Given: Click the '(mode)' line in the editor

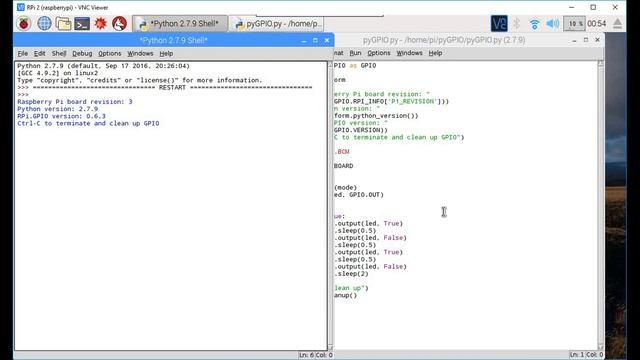Looking at the screenshot, I should (x=345, y=188).
